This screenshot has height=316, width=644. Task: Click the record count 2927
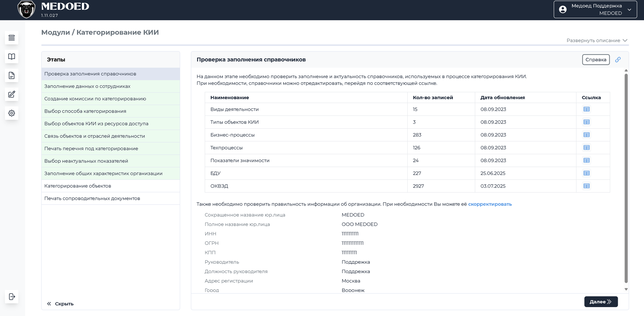click(x=418, y=186)
